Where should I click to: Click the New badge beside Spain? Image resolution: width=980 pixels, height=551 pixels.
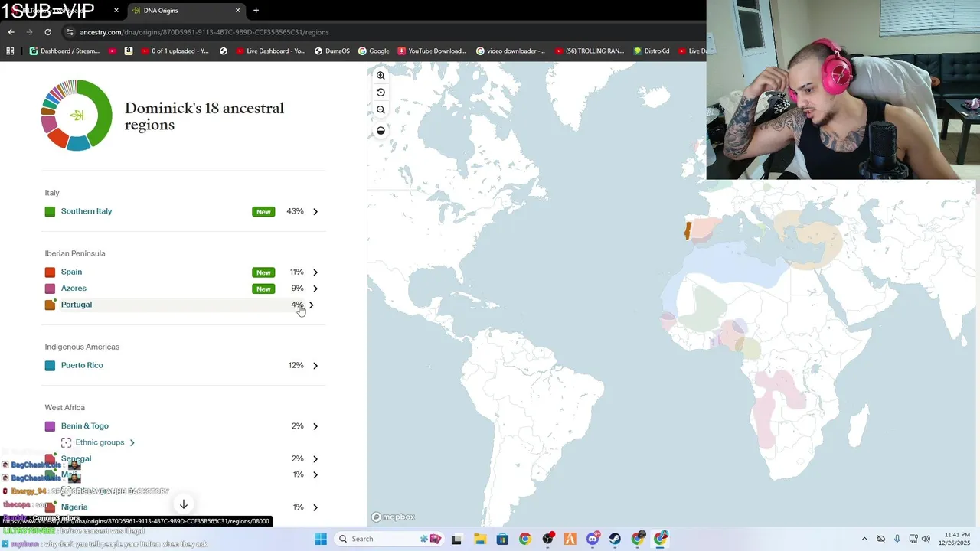[x=263, y=272]
